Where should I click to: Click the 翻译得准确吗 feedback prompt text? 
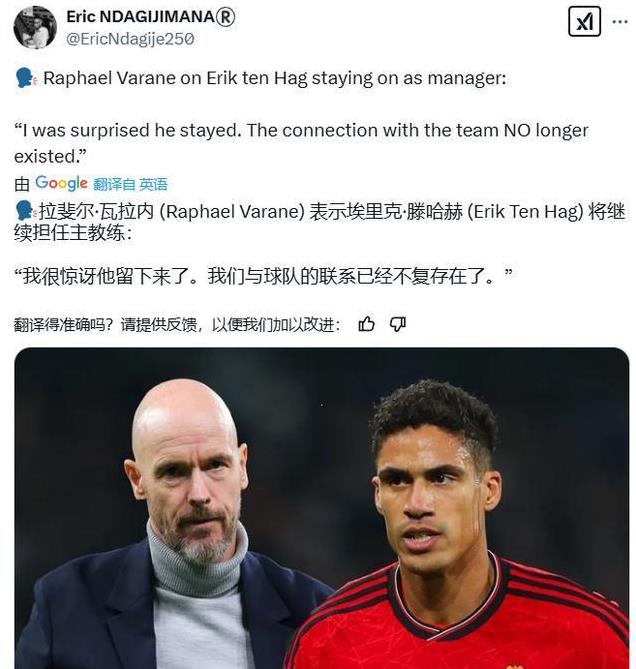(177, 325)
